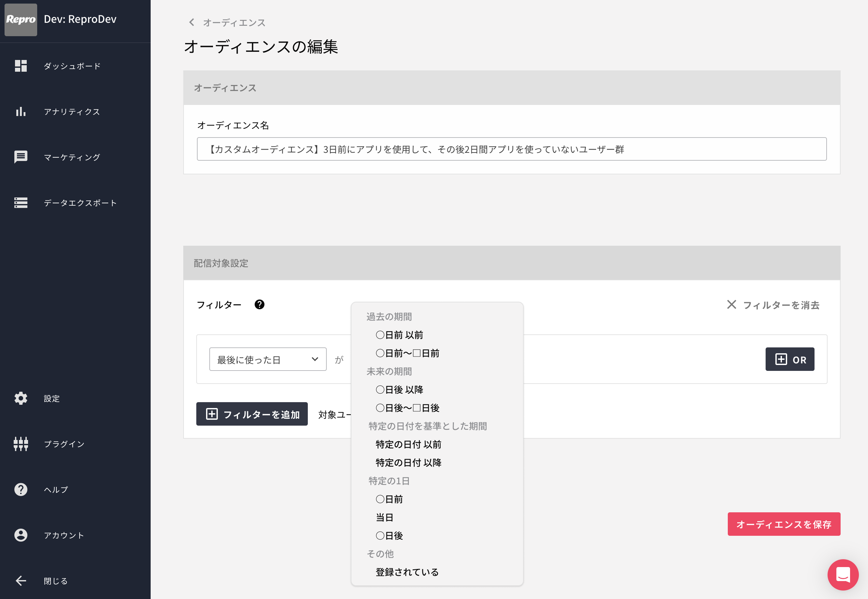Select ○日前〜□日前 option
Image resolution: width=868 pixels, height=599 pixels.
click(x=407, y=353)
